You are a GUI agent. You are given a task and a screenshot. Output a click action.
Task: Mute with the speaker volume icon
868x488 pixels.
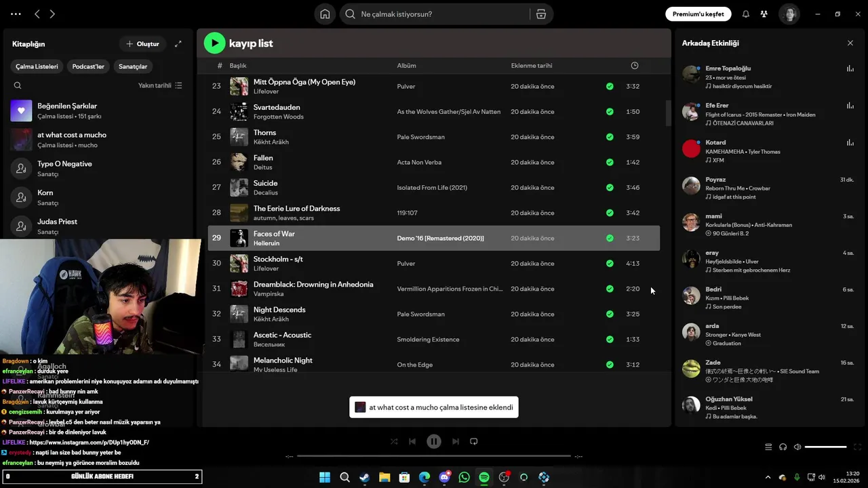tap(797, 447)
